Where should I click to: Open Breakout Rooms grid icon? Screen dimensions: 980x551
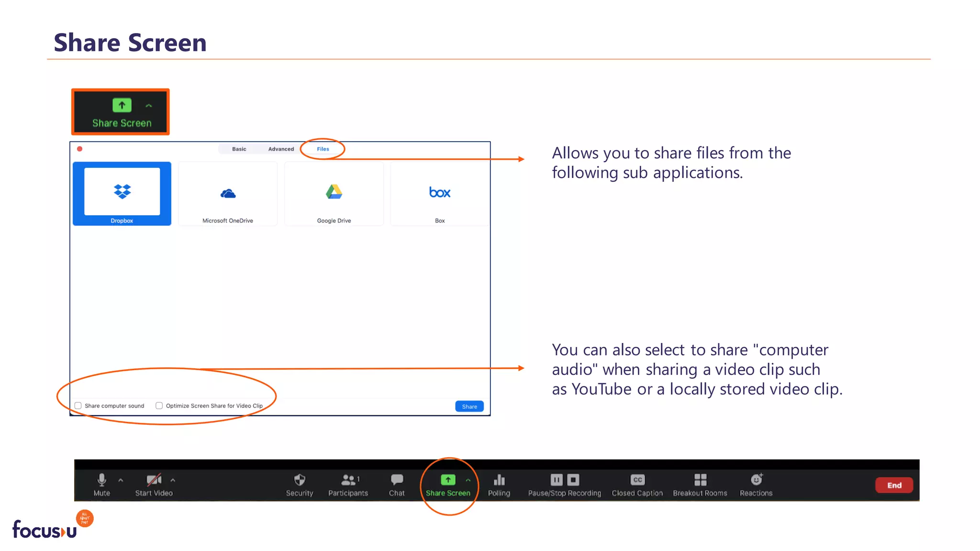700,480
